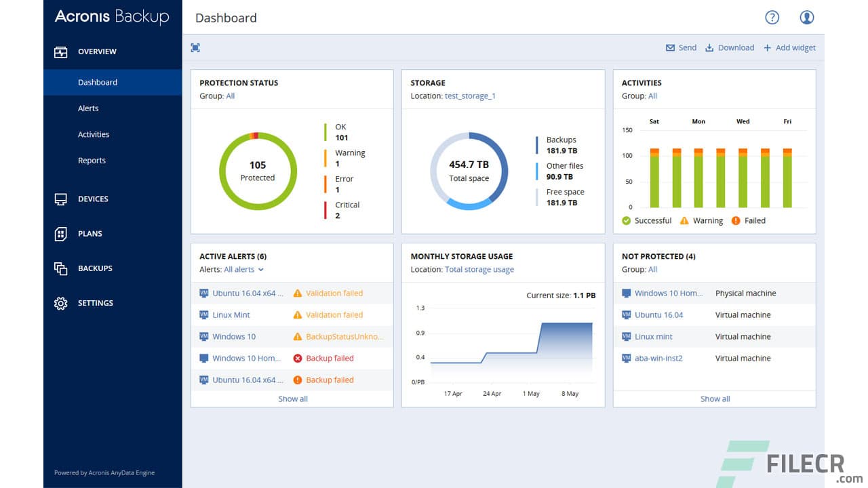Click Show all under Active Alerts
Viewport: 868px width, 488px height.
292,399
